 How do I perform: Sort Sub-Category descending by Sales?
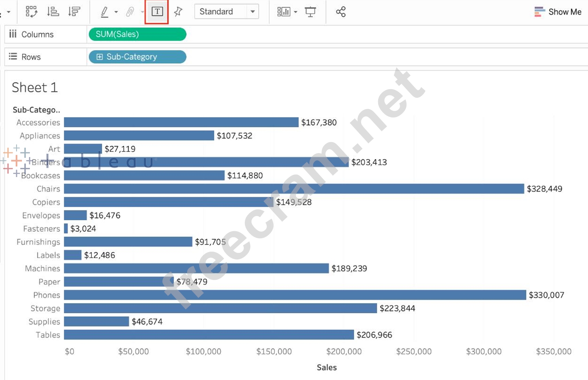pyautogui.click(x=74, y=12)
